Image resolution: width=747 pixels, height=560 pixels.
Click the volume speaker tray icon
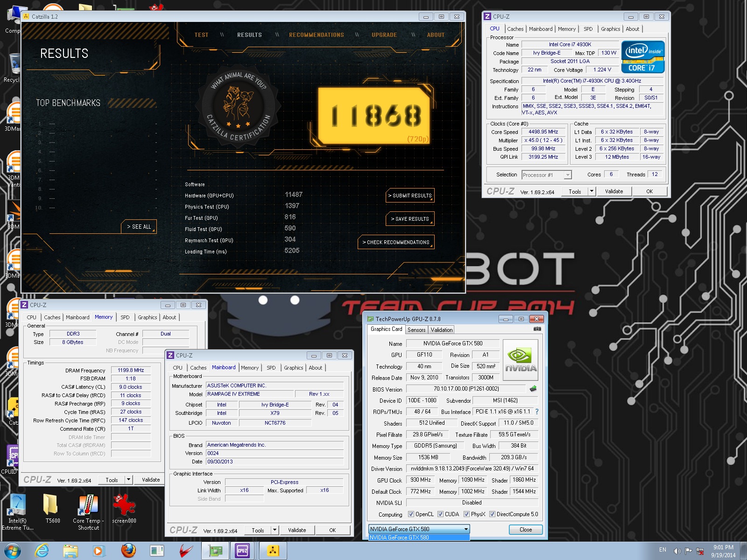point(677,551)
